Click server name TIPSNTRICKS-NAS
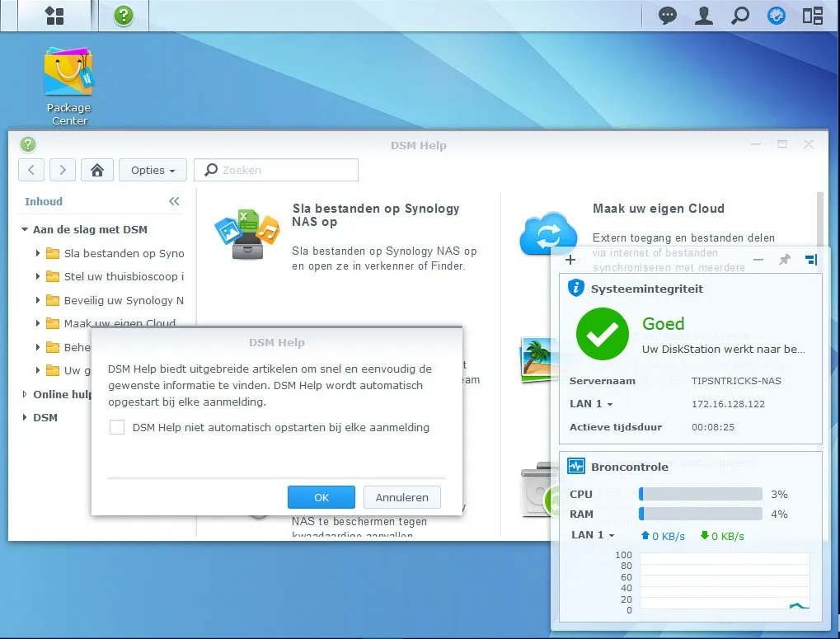 (736, 381)
